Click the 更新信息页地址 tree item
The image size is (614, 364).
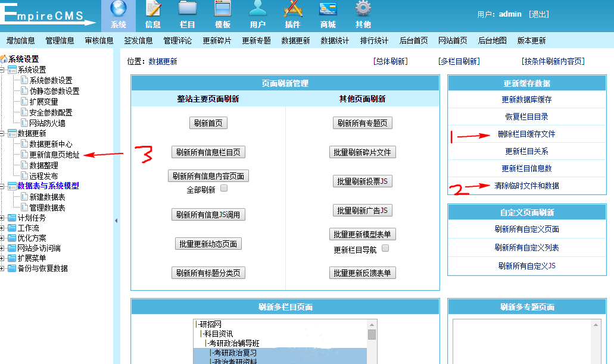(x=54, y=155)
